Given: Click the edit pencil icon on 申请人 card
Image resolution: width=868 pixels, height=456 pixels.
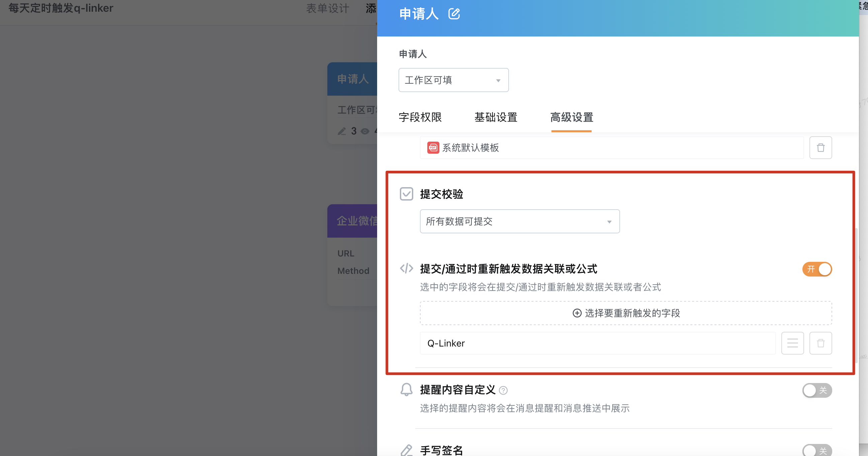Looking at the screenshot, I should 342,131.
